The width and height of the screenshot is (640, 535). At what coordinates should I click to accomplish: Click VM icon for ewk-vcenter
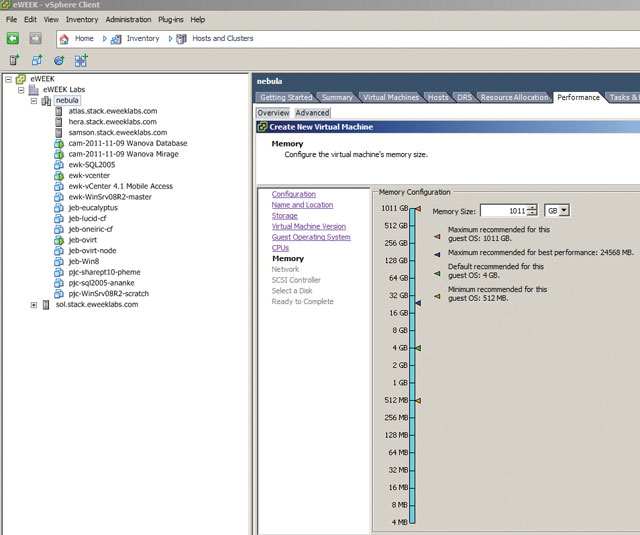point(59,175)
